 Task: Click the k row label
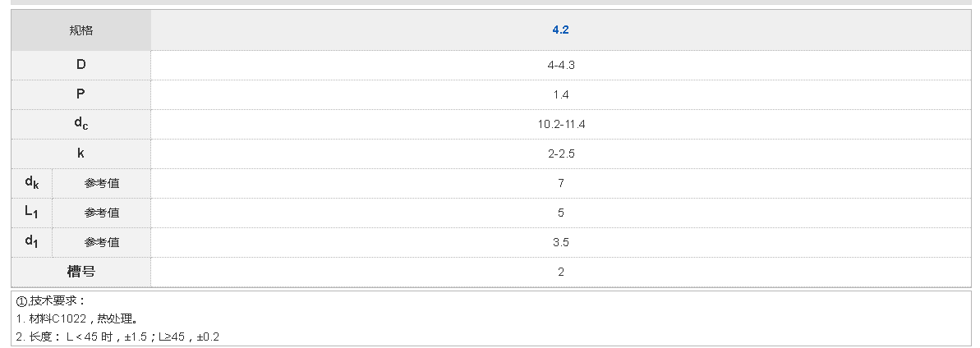pos(81,153)
